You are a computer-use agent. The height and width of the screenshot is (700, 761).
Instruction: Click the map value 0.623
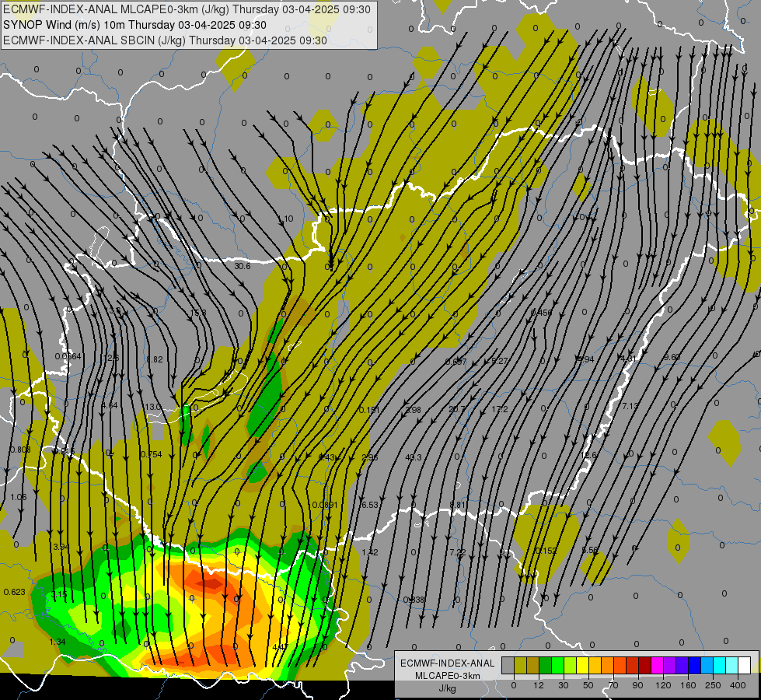click(14, 592)
